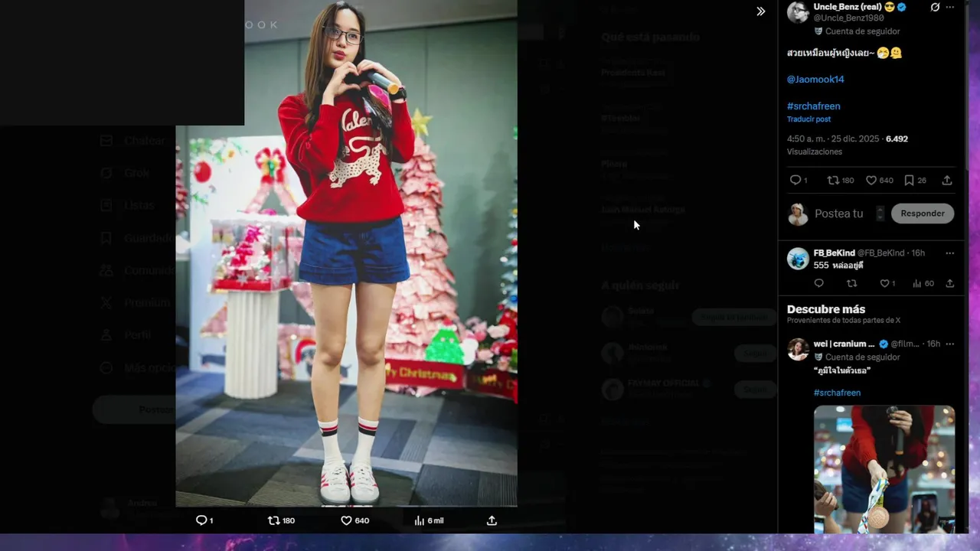980x551 pixels.
Task: View 6 mil analytics under enlarged photo
Action: 429,520
